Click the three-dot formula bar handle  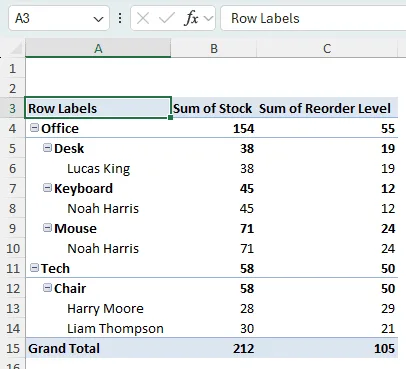(x=120, y=18)
